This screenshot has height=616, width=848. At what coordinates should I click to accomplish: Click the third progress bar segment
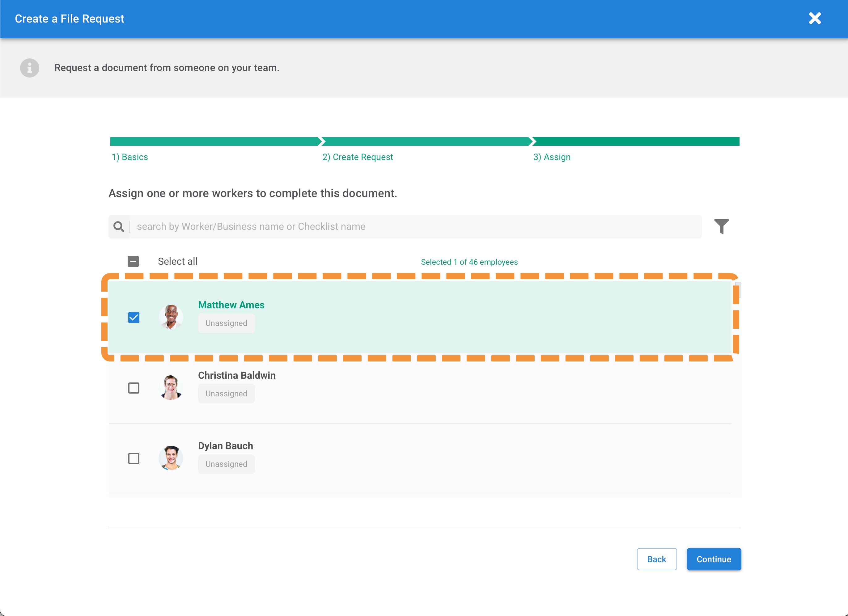pos(636,141)
